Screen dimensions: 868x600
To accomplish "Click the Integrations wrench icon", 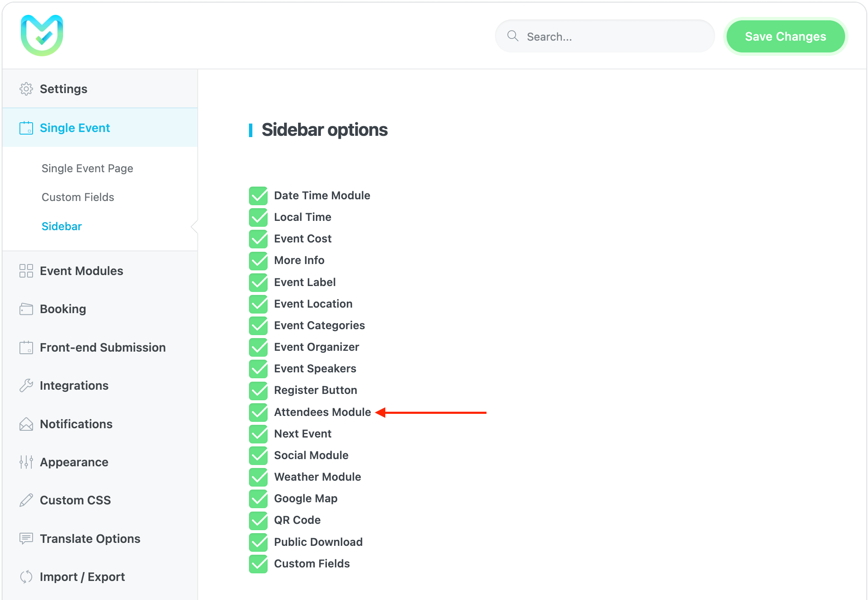I will coord(26,385).
